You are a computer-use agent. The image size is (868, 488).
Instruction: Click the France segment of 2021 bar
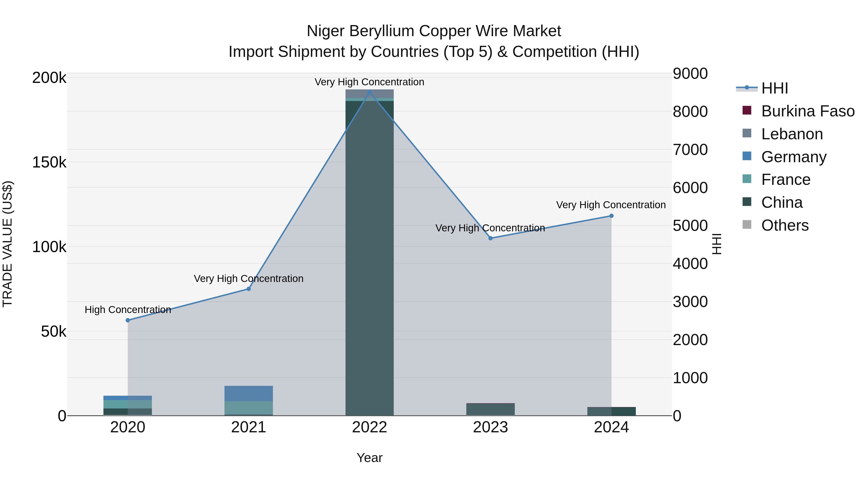click(249, 408)
